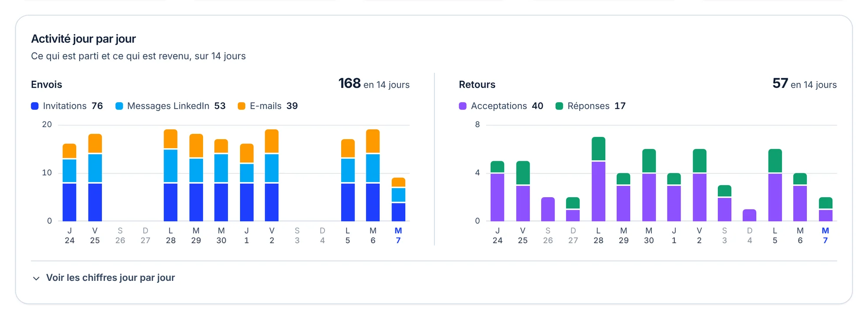Click the Retours bar for D 27
The width and height of the screenshot is (868, 319).
point(573,209)
